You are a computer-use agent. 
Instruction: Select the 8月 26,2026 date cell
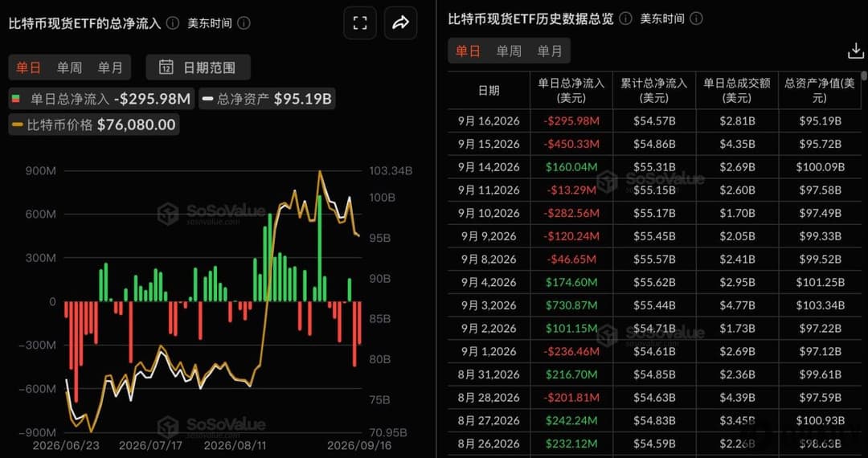489,444
